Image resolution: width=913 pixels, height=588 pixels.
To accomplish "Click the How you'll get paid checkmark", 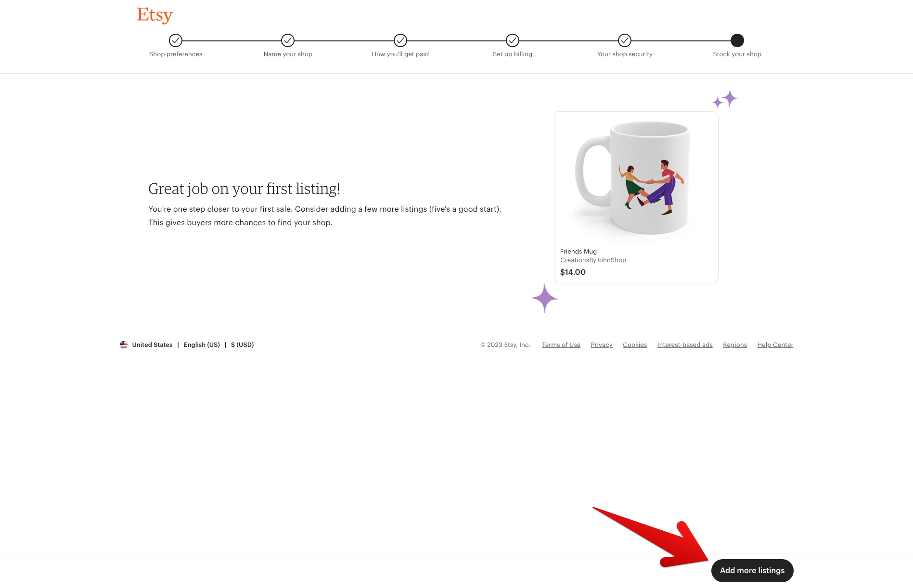I will tap(400, 40).
